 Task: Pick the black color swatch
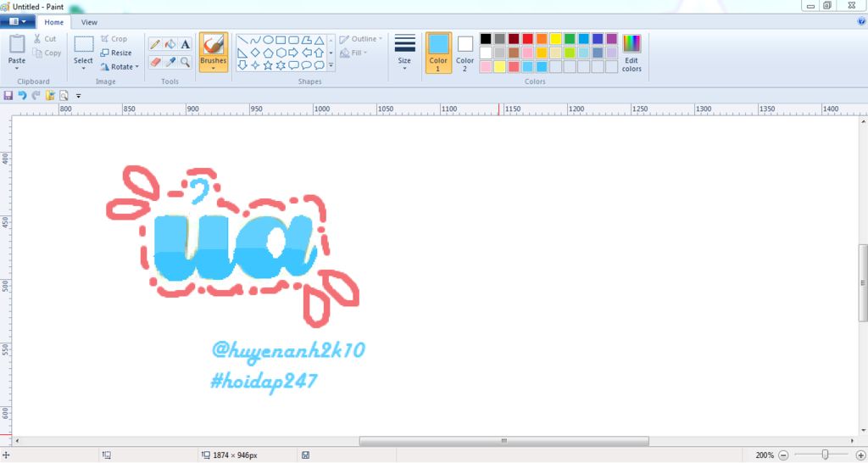click(486, 39)
